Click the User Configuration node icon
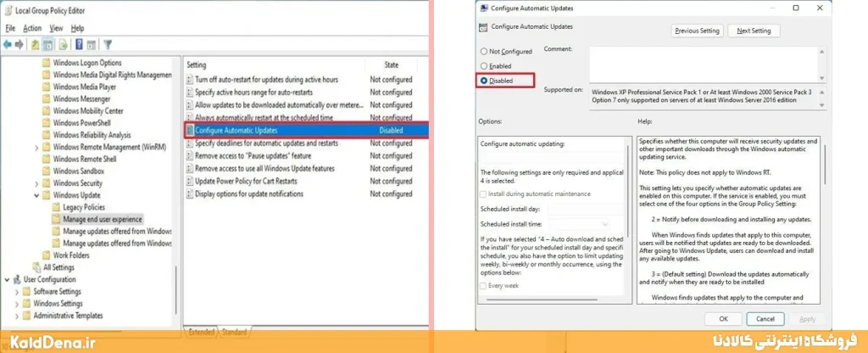Screen dimensions: 868x353 pyautogui.click(x=17, y=279)
